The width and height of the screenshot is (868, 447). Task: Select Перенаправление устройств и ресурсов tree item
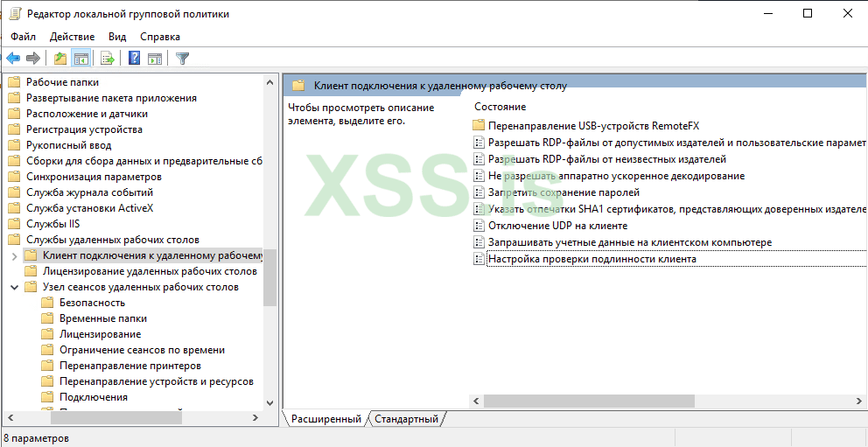point(157,381)
